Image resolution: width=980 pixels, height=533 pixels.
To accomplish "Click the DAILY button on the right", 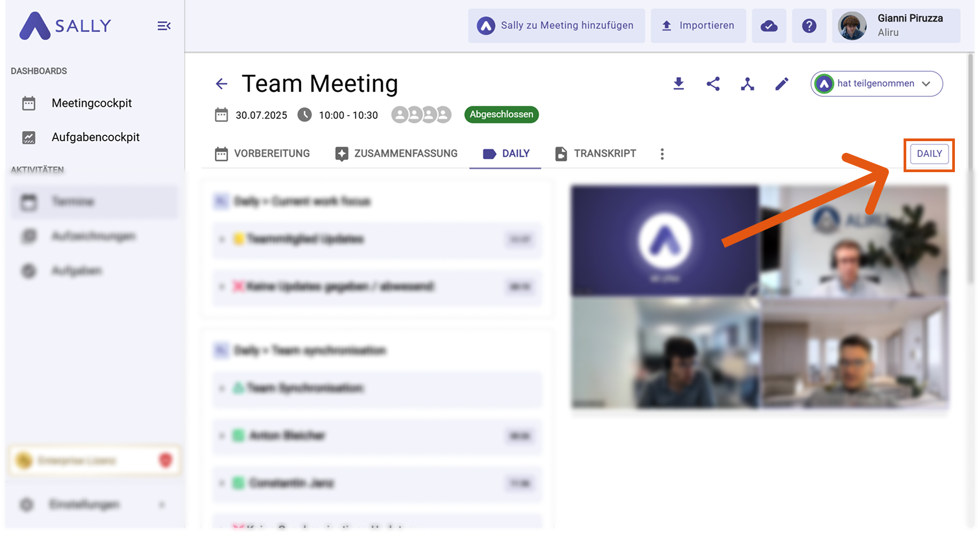I will (x=929, y=154).
